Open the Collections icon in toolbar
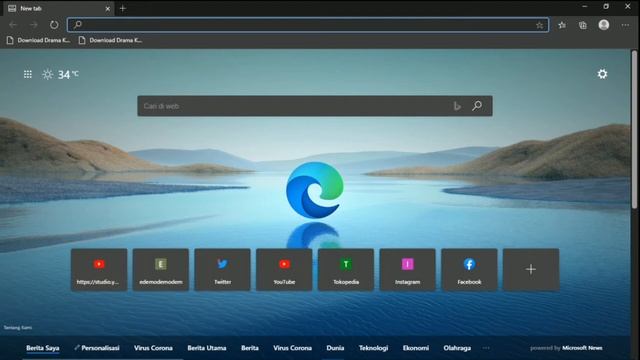Viewport: 640px width, 360px height. click(x=583, y=25)
